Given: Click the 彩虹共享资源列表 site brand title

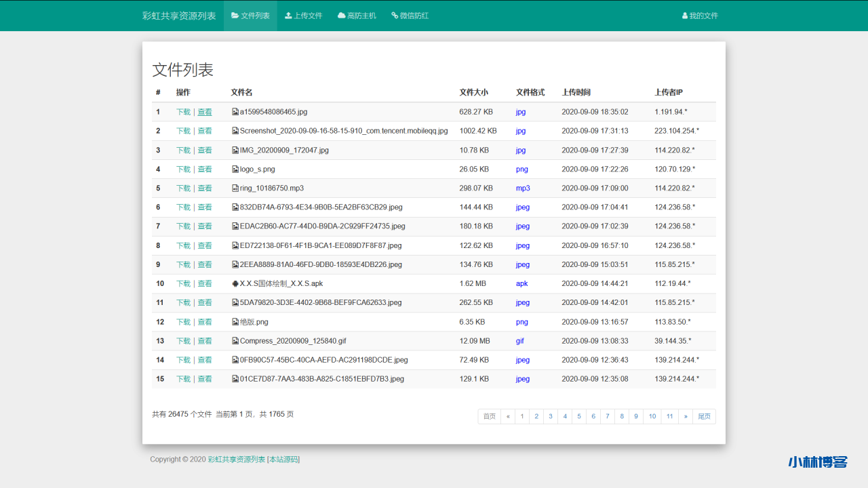Looking at the screenshot, I should pyautogui.click(x=179, y=16).
